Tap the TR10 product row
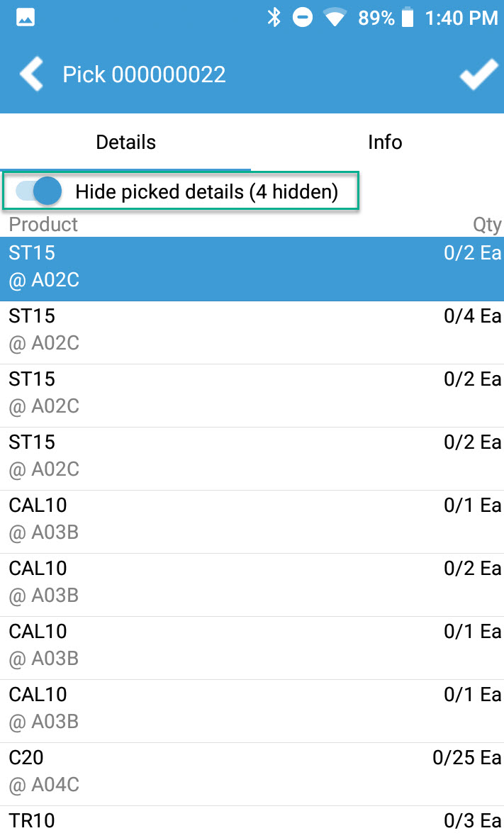Viewport: 504px width, 838px height. pos(252,822)
